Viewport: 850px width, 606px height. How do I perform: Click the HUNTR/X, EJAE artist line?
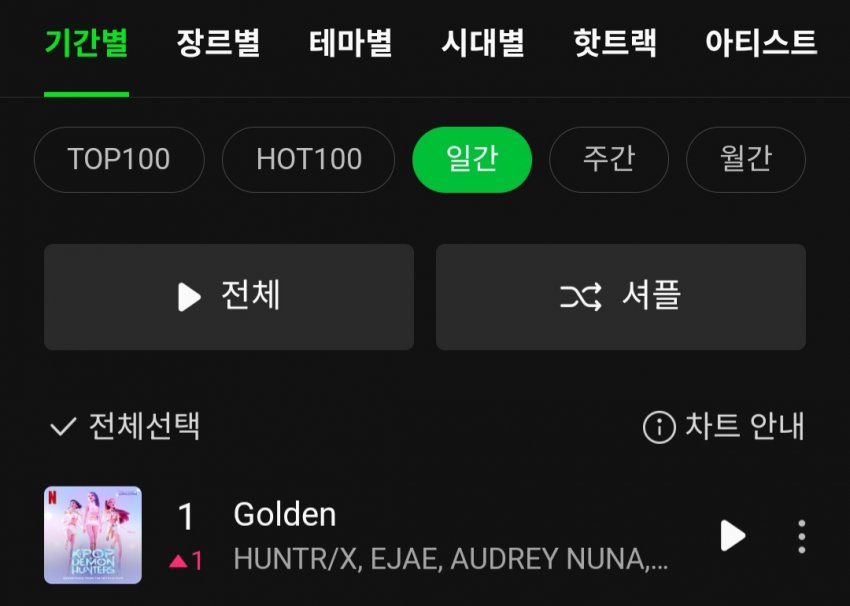coord(450,559)
